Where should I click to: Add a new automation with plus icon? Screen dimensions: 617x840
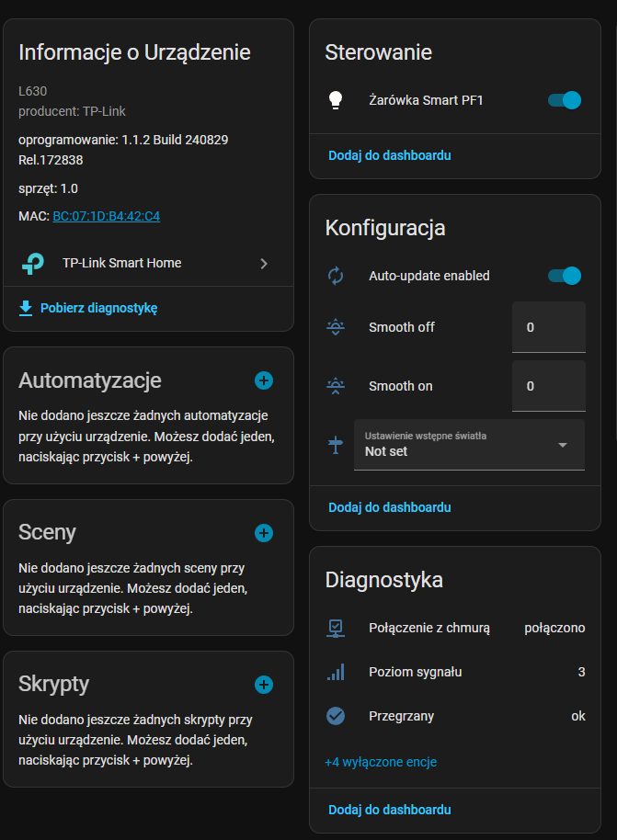(x=264, y=380)
